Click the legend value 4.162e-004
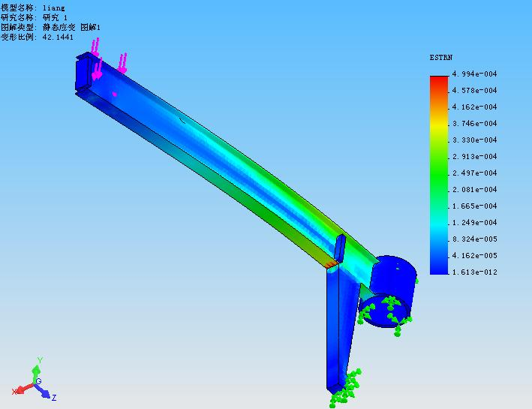Image resolution: width=532 pixels, height=409 pixels. tap(474, 107)
